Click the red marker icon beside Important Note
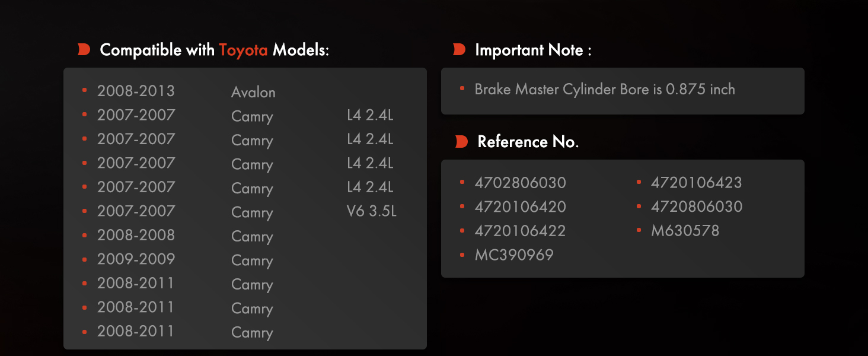 pos(459,50)
